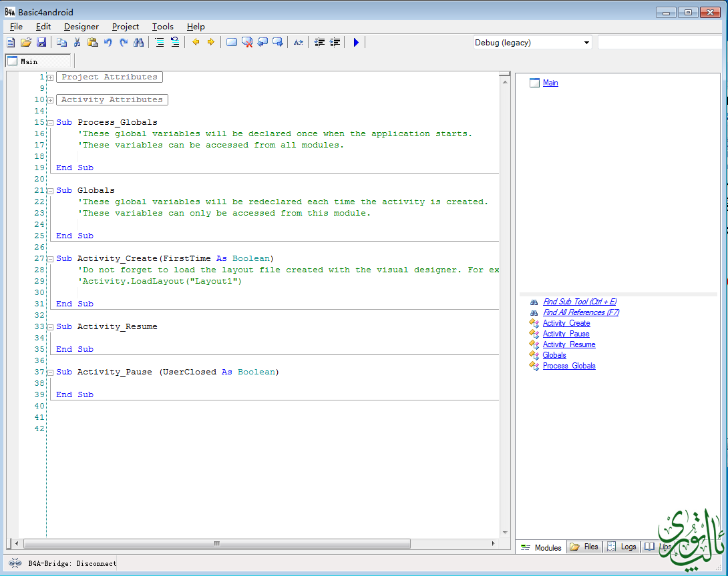Uncomment the selected block of code

coord(175,42)
